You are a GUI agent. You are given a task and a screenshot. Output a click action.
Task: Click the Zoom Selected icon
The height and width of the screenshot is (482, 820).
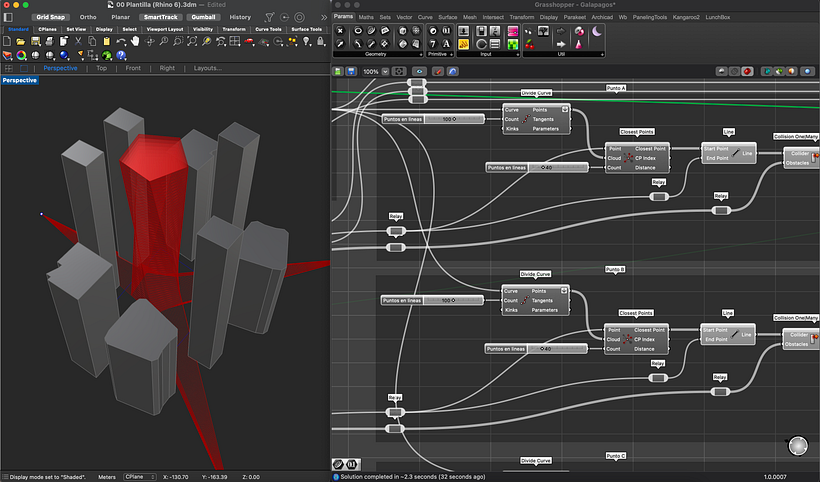pos(206,41)
